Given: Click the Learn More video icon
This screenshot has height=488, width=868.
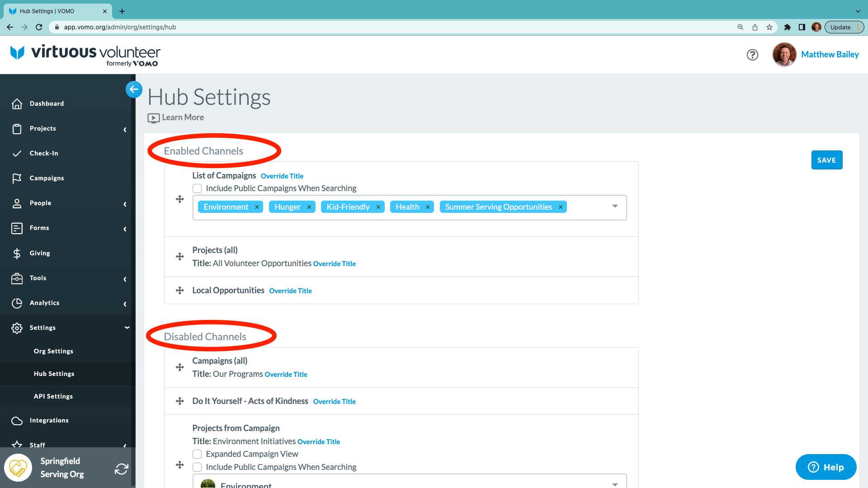Looking at the screenshot, I should pos(154,118).
